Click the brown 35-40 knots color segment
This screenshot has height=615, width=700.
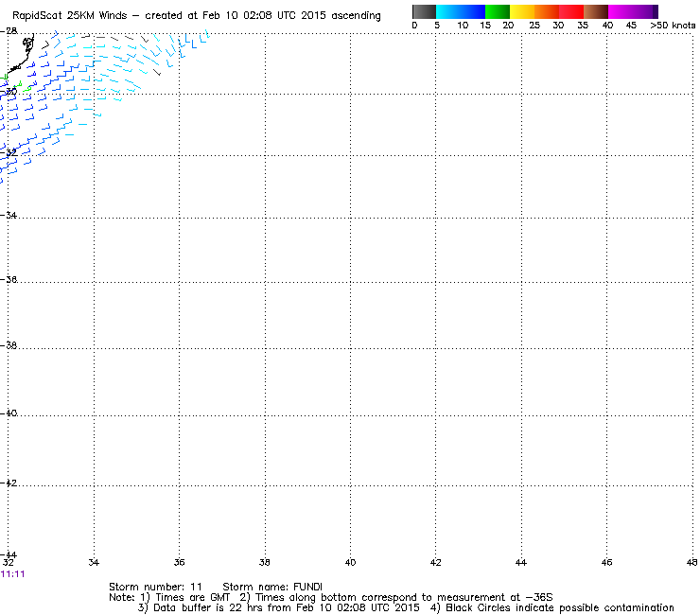point(596,11)
